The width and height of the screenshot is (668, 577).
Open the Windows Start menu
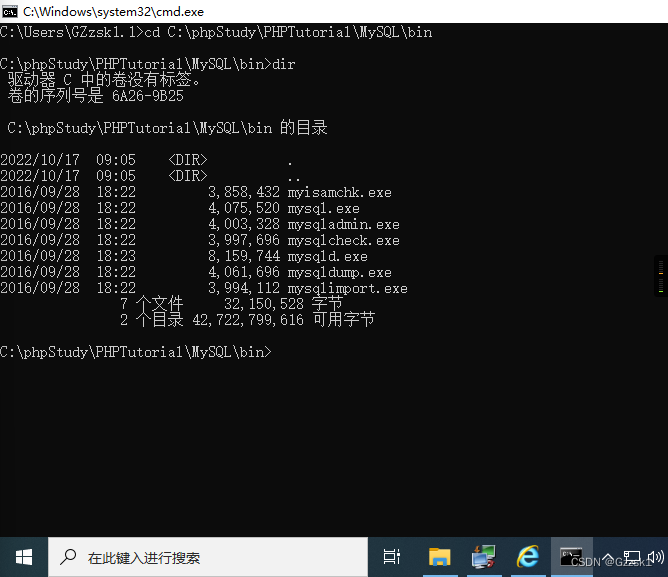pos(23,557)
